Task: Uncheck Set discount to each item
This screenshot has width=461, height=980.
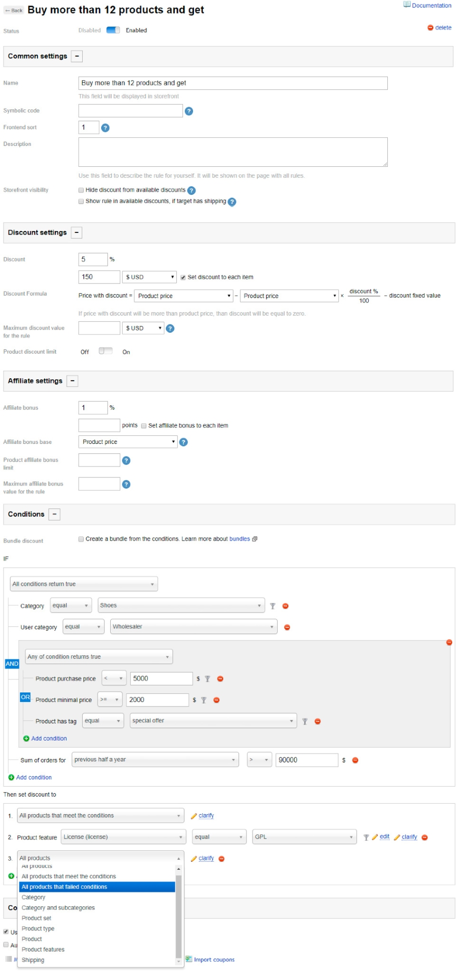Action: [x=183, y=278]
